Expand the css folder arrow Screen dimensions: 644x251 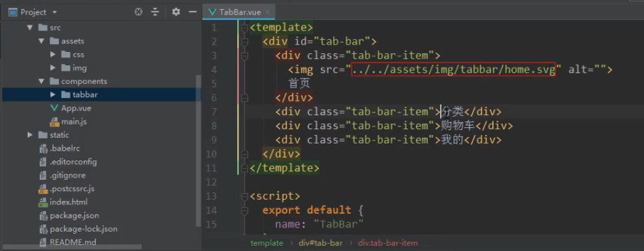53,55
